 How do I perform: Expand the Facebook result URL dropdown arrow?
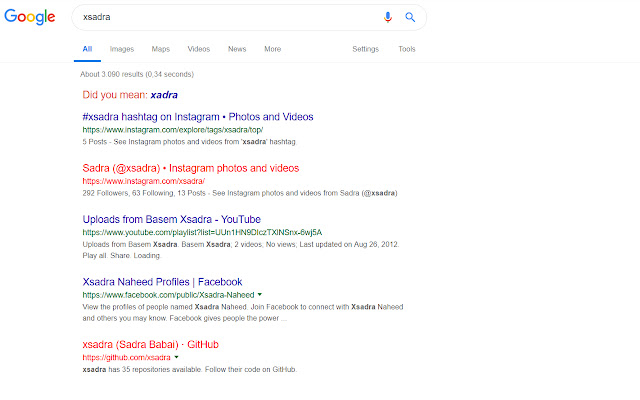[260, 295]
